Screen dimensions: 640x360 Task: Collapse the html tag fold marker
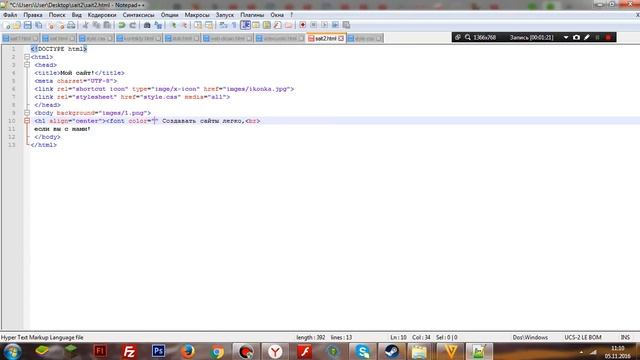[27, 57]
